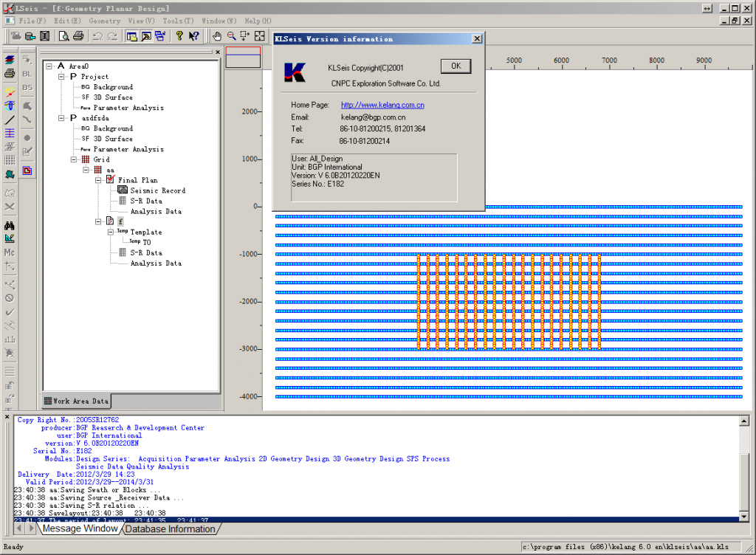Collapse the Grid tree node
This screenshot has width=756, height=555.
(74, 159)
